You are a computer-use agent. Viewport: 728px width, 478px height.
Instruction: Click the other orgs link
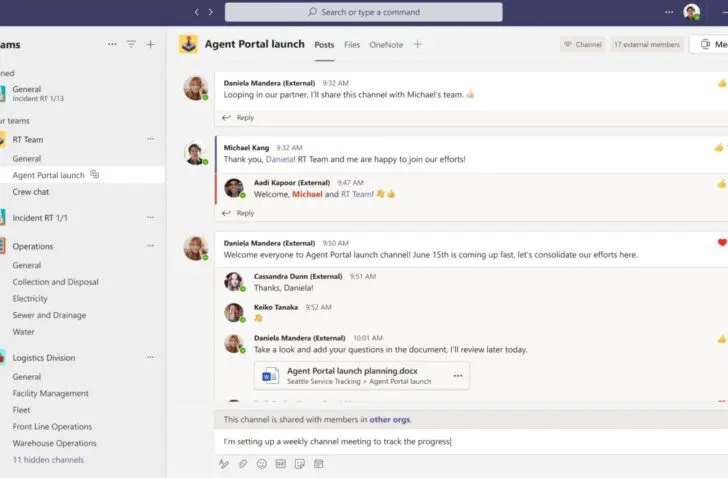tap(390, 420)
